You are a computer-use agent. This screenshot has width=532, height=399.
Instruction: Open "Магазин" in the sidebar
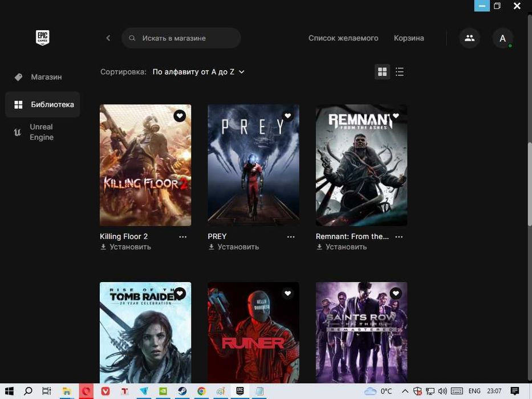coord(42,77)
